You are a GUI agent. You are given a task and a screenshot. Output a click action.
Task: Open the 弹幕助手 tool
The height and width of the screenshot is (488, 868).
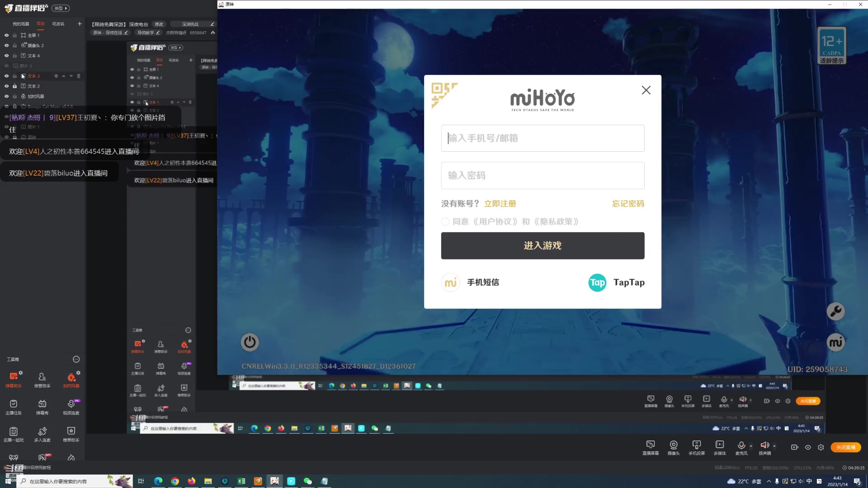(13, 380)
